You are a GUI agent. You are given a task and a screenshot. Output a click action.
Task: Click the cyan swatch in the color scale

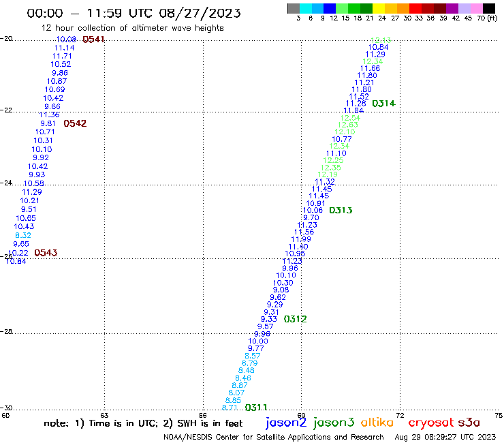pos(306,8)
